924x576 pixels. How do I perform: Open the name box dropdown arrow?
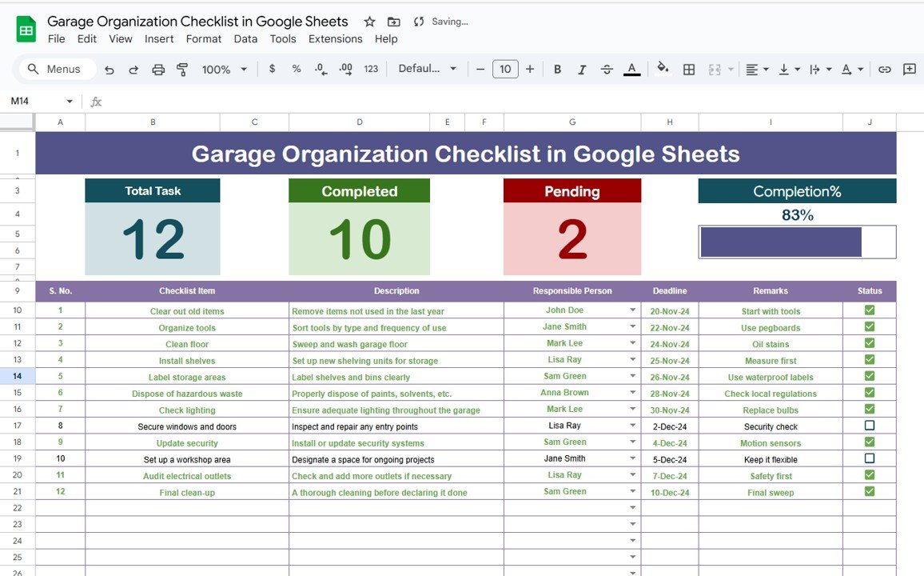(x=70, y=102)
